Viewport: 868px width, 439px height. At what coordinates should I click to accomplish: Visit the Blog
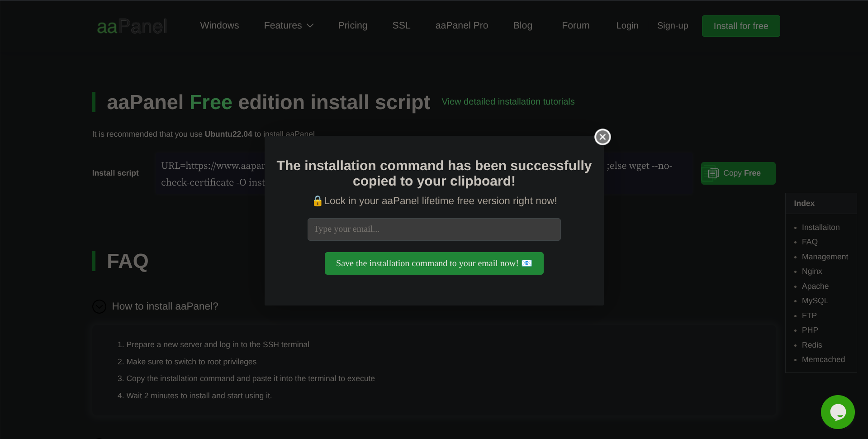point(522,26)
